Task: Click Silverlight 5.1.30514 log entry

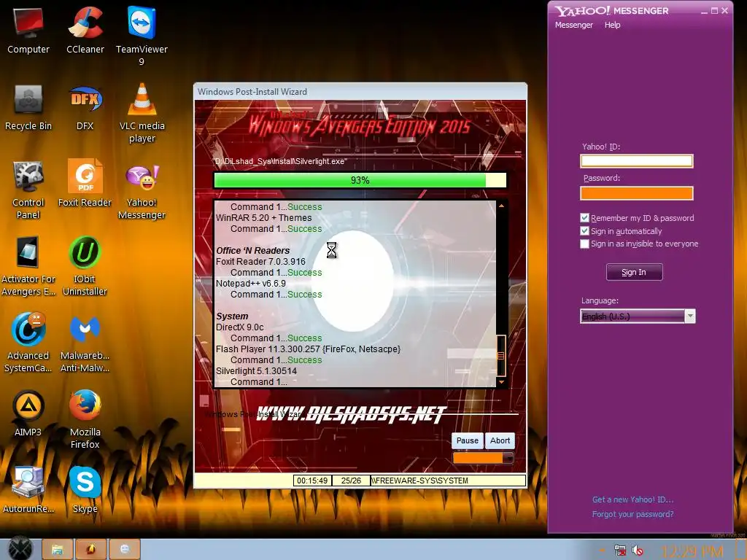Action: [256, 371]
